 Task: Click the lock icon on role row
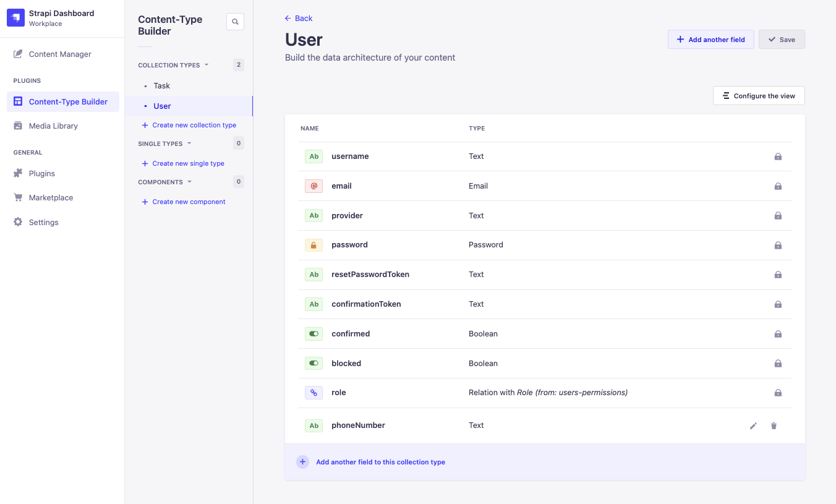[x=778, y=393]
